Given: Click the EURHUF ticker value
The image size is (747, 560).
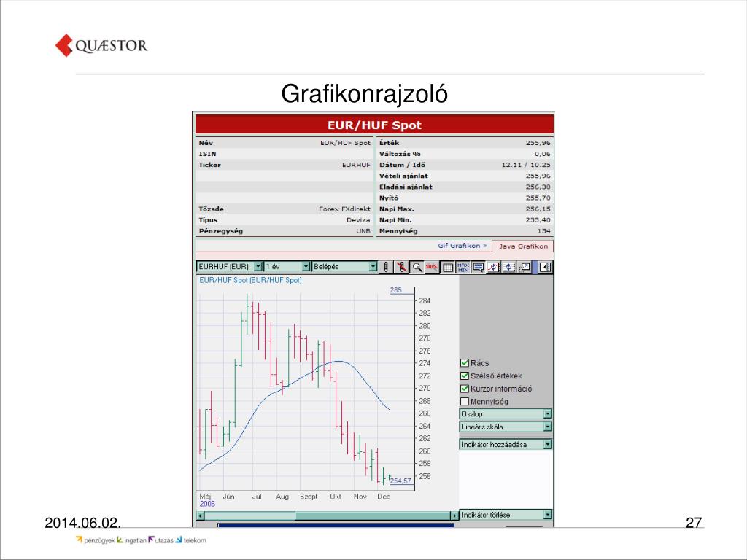Looking at the screenshot, I should (x=356, y=166).
